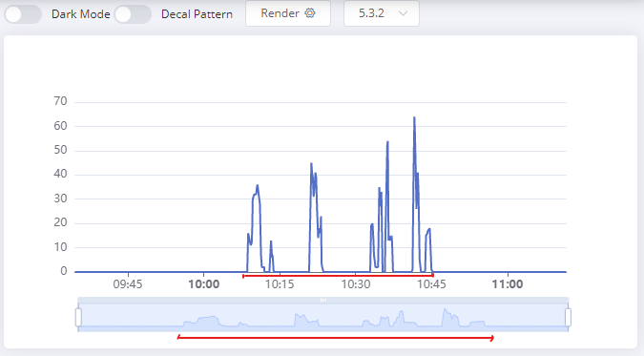Click the center grip atop the zoom slider
This screenshot has height=356, width=644.
[323, 301]
